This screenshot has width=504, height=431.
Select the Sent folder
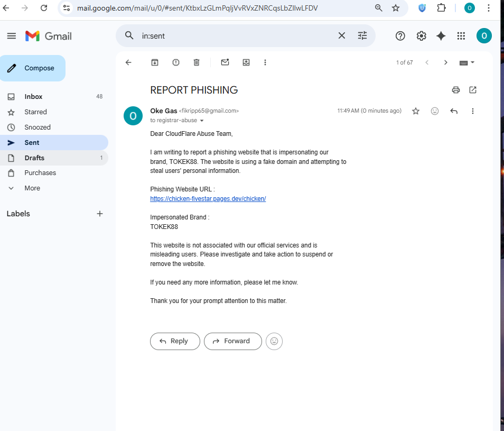pyautogui.click(x=54, y=142)
